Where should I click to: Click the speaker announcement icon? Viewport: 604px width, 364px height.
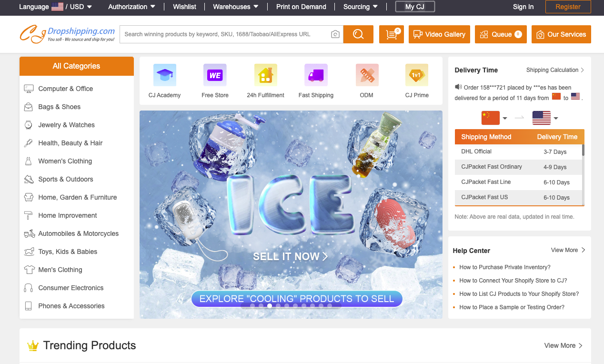click(x=458, y=87)
